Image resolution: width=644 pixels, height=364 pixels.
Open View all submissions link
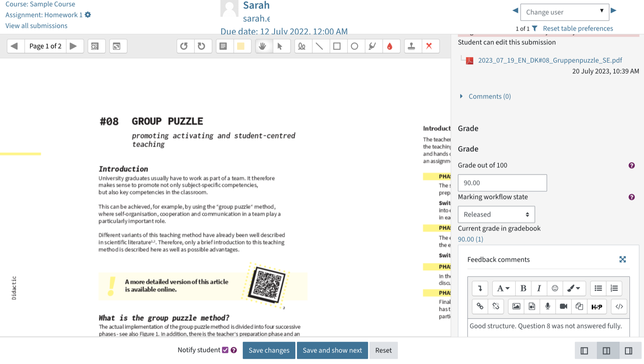click(36, 25)
